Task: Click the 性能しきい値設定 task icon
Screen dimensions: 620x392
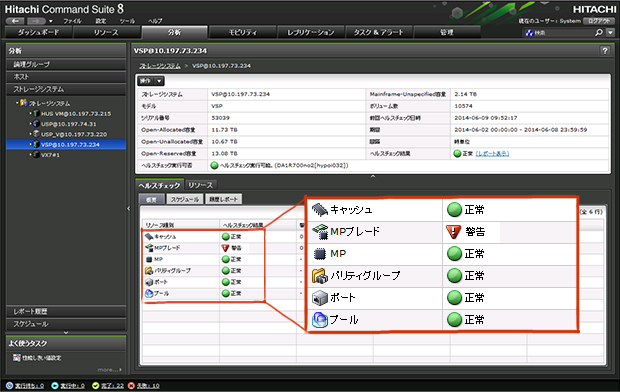Action: click(x=17, y=358)
